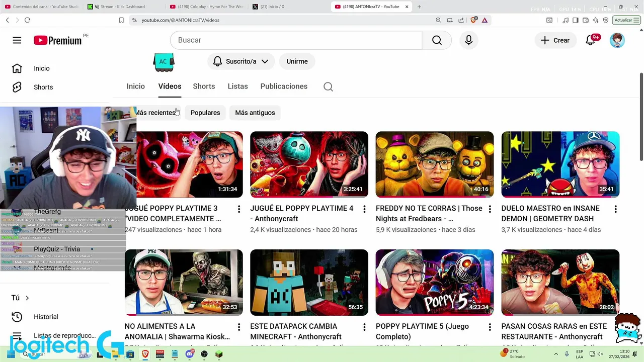Focus the YouTube Buscar search field
The image size is (644, 362).
point(296,40)
